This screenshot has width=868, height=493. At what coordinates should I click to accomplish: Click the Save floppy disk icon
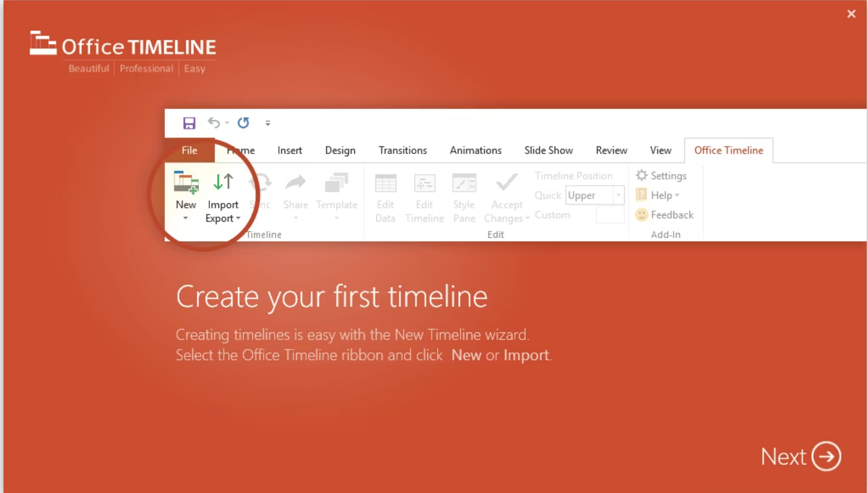click(189, 123)
